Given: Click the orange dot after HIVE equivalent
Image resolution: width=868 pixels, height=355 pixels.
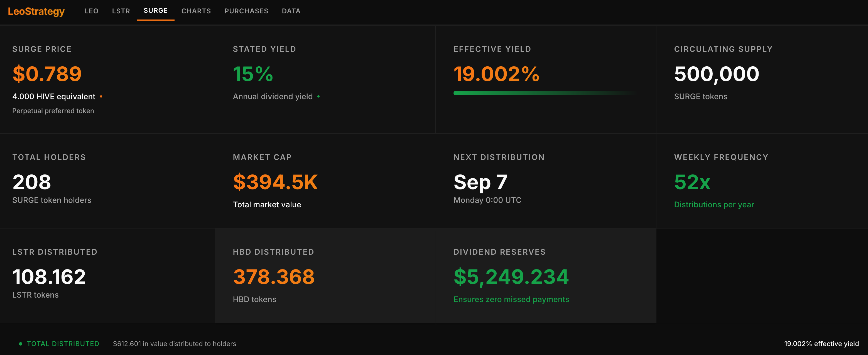Looking at the screenshot, I should 101,97.
